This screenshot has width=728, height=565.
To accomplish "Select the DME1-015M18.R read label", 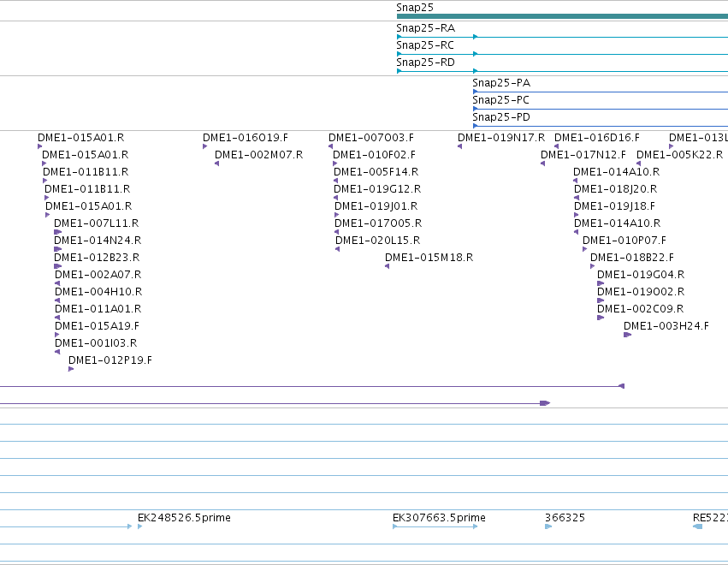I will click(429, 258).
